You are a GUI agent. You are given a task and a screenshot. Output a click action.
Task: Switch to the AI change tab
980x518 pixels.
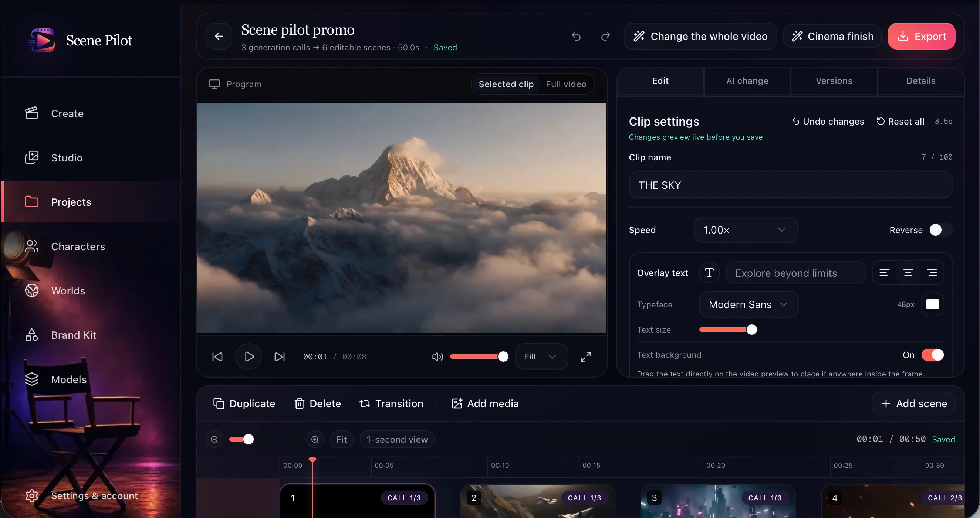point(747,81)
